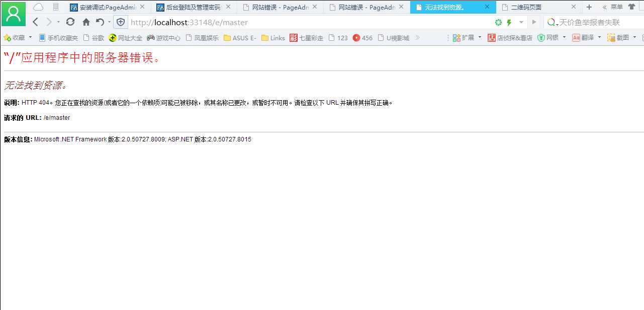Screen dimensions: 644x310
Task: Show more bookmarks with chevron overflow
Action: pos(417,38)
